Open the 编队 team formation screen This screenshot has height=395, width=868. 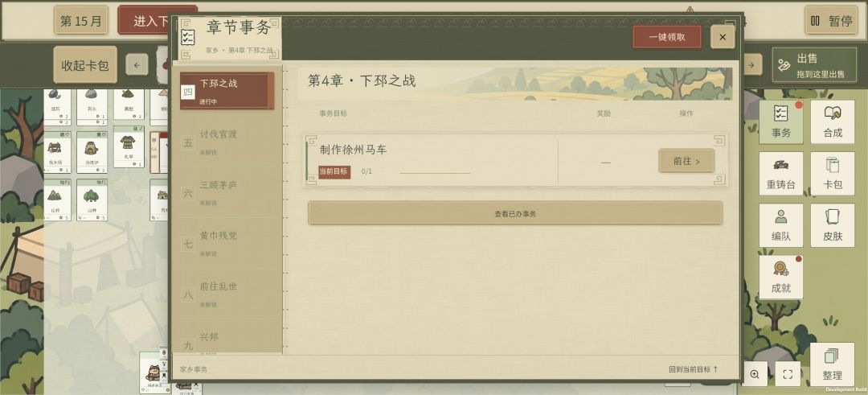tap(780, 225)
